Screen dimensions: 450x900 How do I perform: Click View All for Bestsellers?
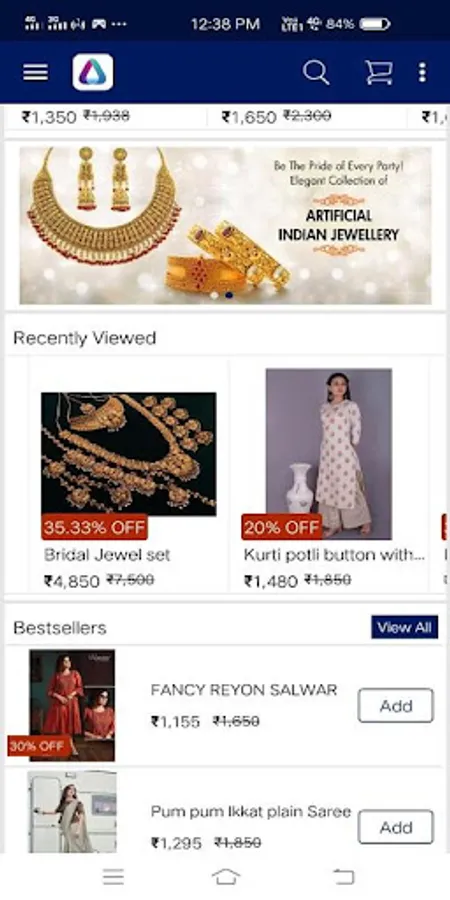(x=405, y=627)
